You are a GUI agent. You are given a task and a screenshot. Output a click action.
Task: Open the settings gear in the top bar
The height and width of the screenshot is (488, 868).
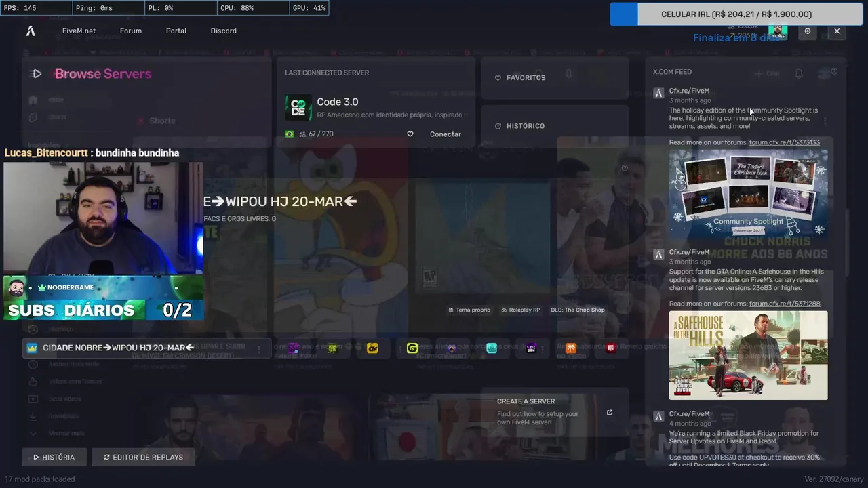tap(808, 31)
